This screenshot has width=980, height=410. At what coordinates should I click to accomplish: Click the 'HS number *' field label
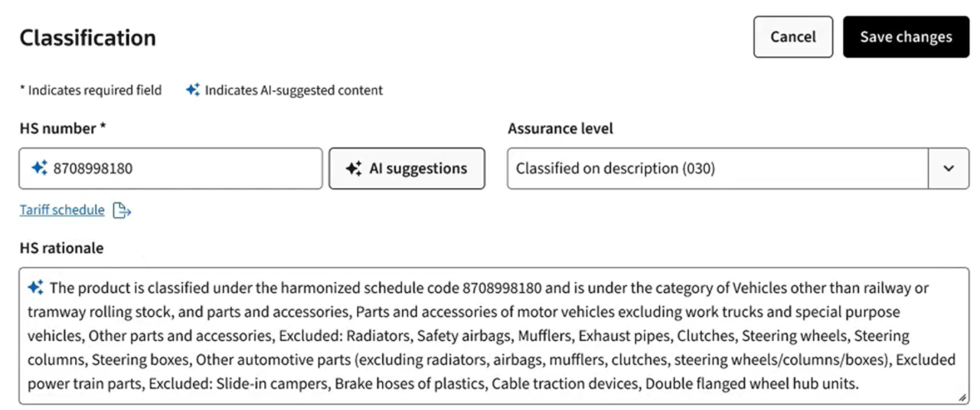[x=63, y=129]
